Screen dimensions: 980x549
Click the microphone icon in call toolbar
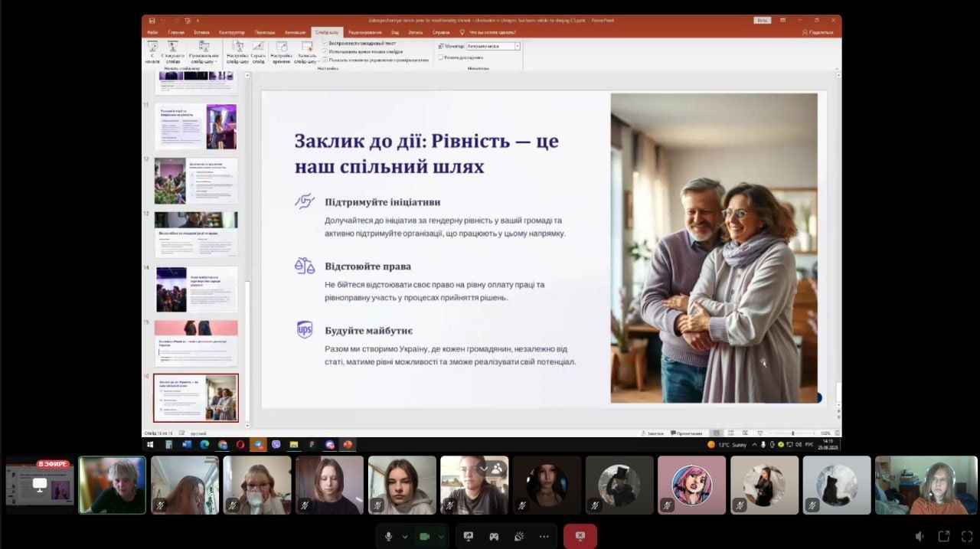click(x=389, y=537)
